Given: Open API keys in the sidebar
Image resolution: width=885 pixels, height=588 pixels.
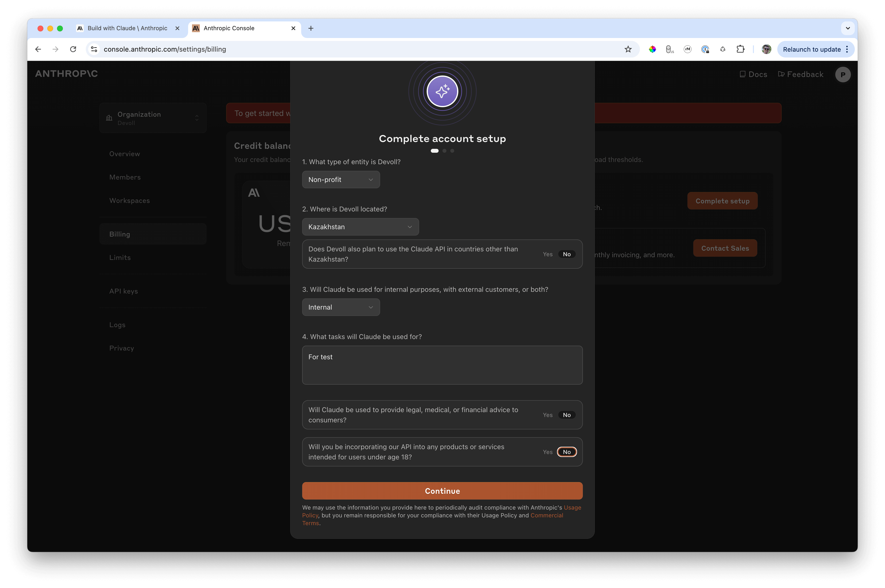Looking at the screenshot, I should [x=124, y=291].
